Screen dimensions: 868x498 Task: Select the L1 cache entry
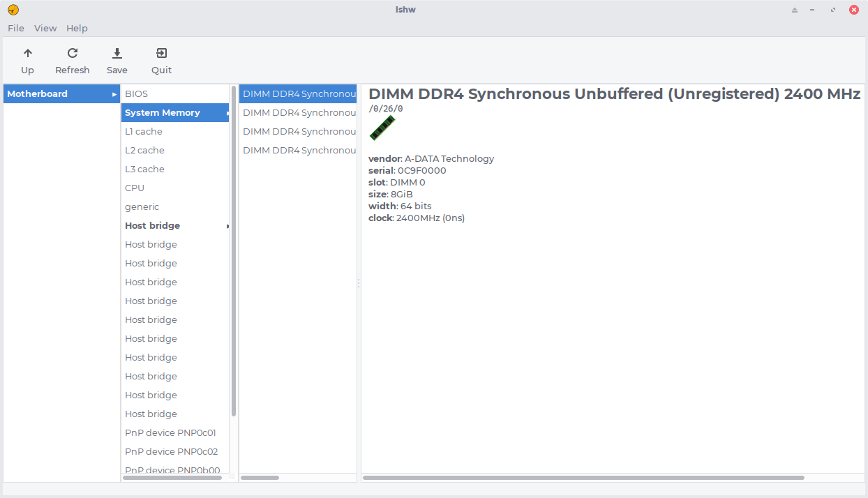coord(175,131)
